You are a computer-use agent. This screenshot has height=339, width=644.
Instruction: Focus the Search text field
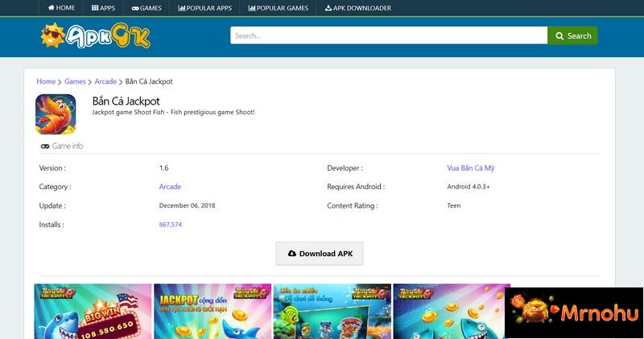coord(389,35)
